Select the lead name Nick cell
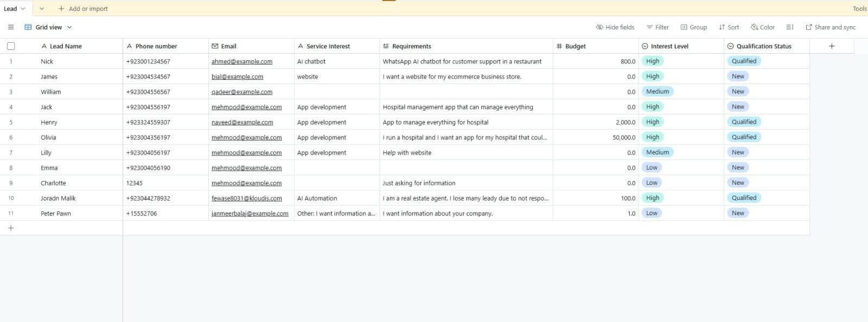This screenshot has height=322, width=868. pos(80,61)
